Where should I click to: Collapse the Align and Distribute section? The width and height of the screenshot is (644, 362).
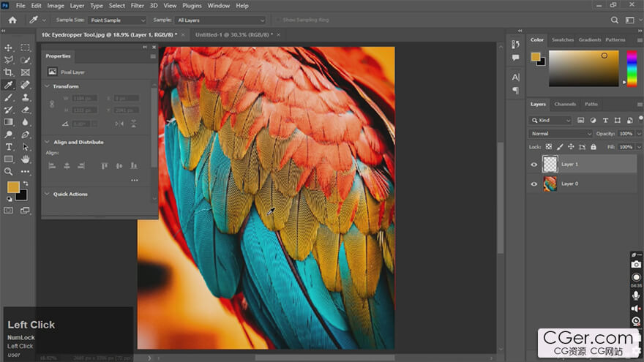pyautogui.click(x=48, y=142)
